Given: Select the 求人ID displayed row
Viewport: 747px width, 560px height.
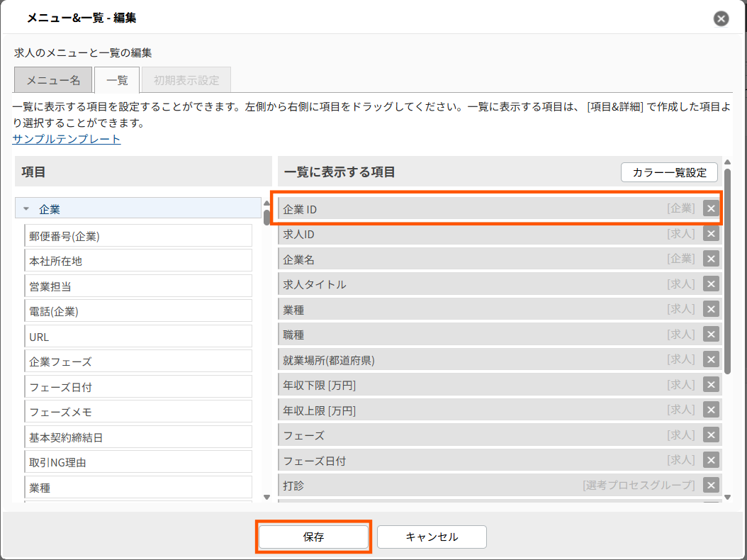Looking at the screenshot, I should (499, 233).
